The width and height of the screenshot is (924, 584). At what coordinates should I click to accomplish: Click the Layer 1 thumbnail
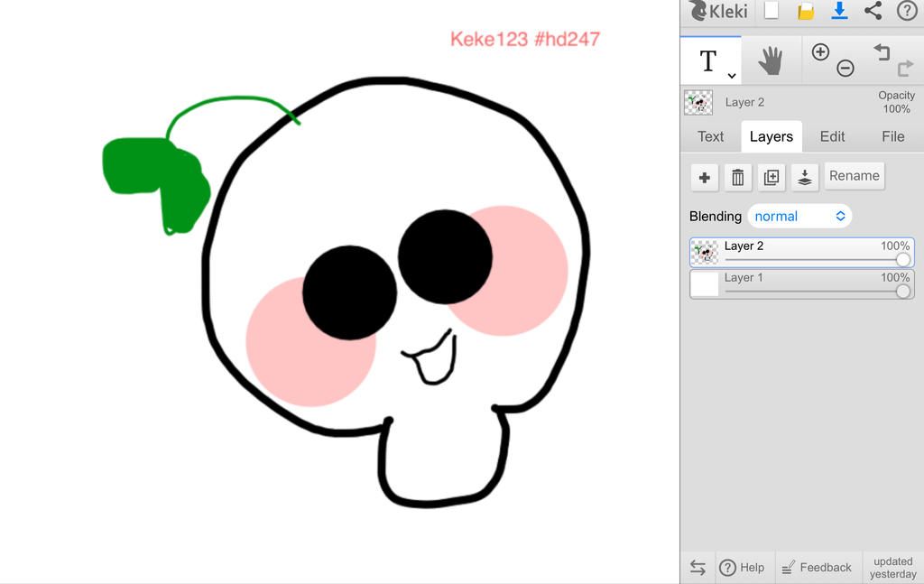704,284
